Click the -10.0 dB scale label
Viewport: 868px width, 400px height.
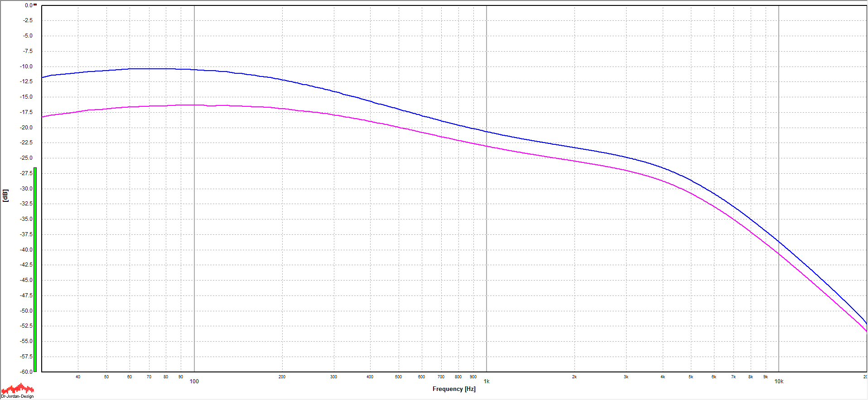tap(26, 67)
